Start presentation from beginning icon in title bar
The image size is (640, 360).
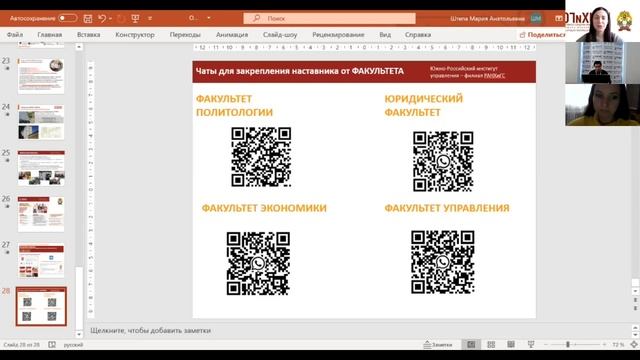(135, 18)
